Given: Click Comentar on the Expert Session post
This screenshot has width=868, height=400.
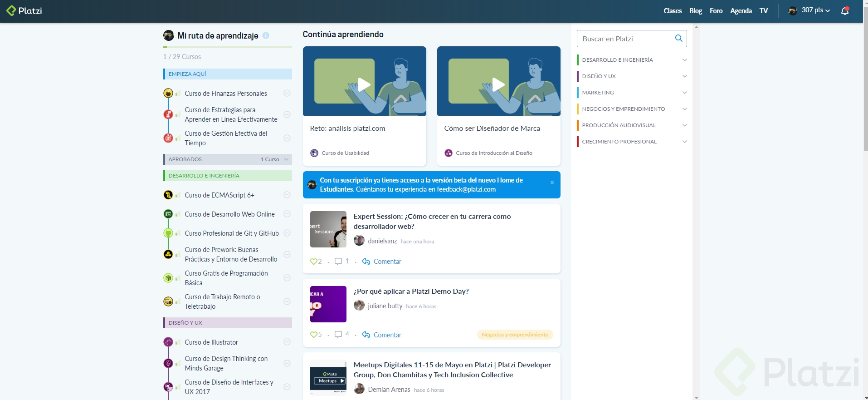Looking at the screenshot, I should click(x=382, y=262).
